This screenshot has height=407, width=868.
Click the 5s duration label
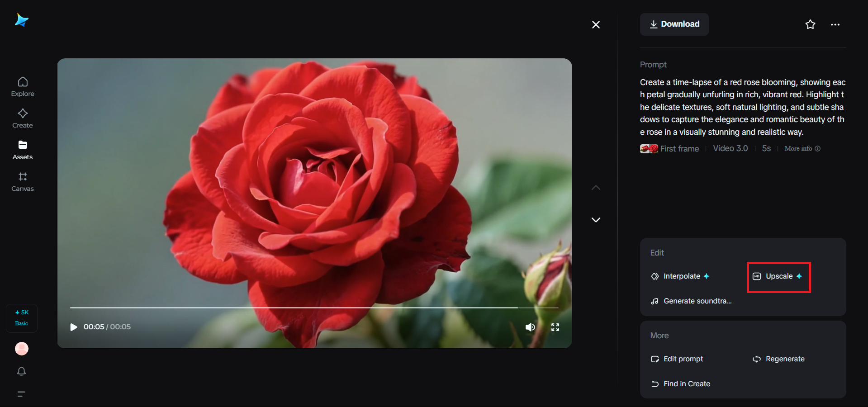pos(766,149)
